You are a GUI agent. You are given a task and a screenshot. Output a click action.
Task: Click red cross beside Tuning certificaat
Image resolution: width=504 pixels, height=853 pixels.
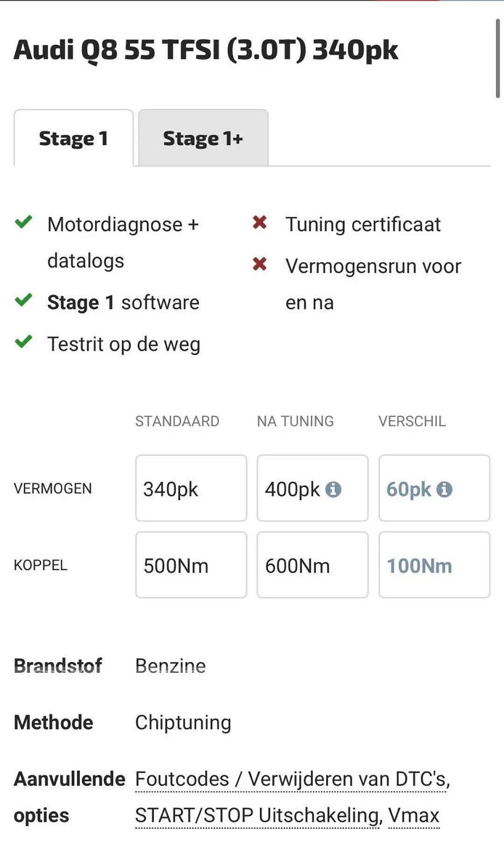point(260,222)
